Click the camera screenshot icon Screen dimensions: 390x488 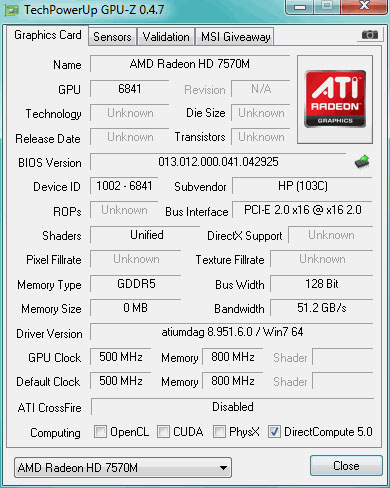pyautogui.click(x=370, y=35)
